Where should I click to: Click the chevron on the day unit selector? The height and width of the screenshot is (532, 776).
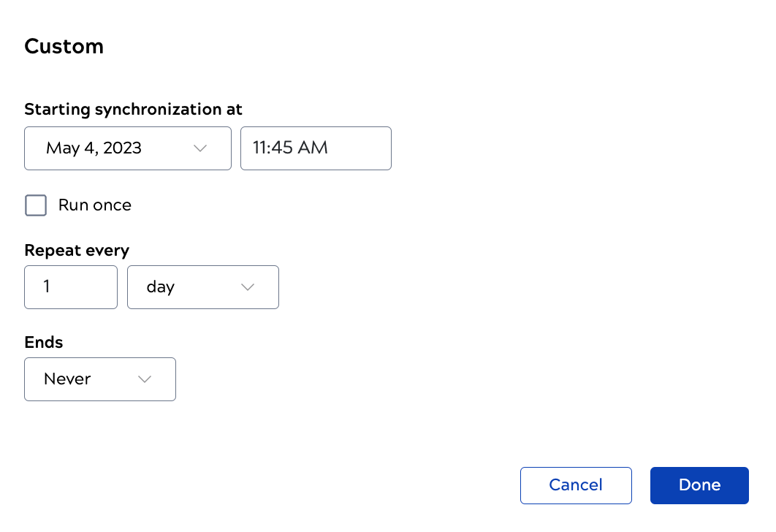pyautogui.click(x=247, y=287)
